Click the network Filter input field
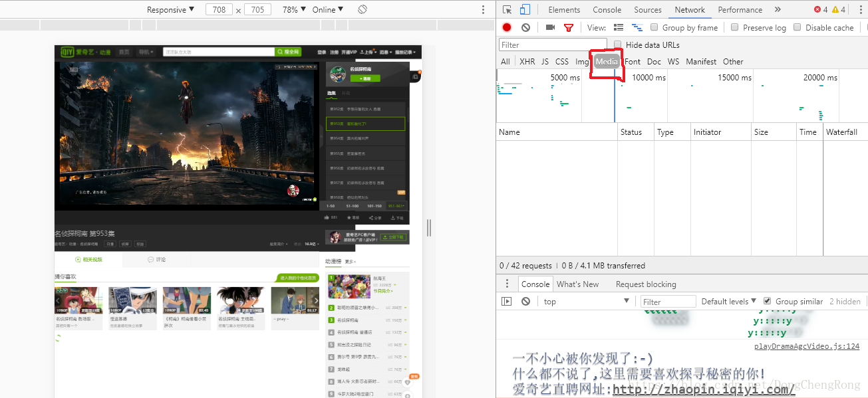The width and height of the screenshot is (868, 398). (x=552, y=45)
